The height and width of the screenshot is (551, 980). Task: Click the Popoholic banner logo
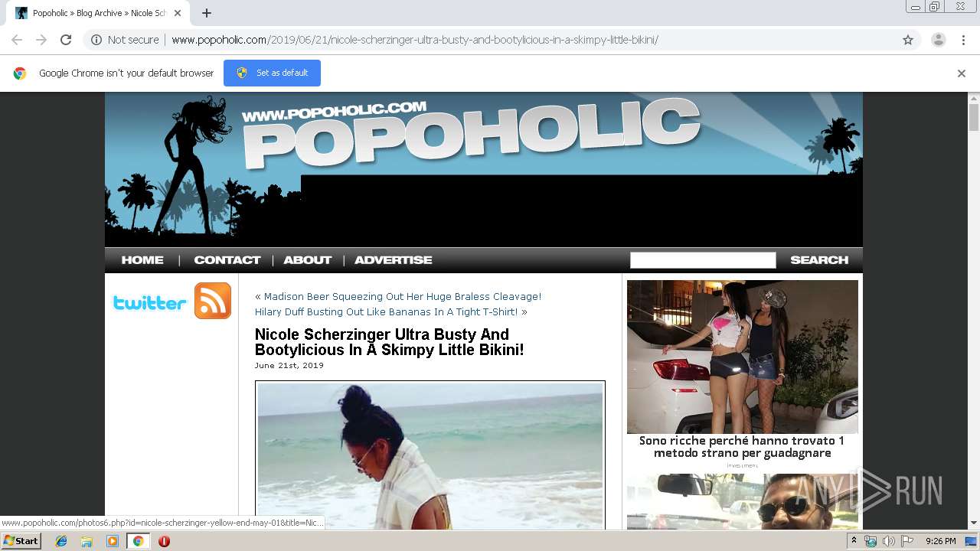(471, 134)
